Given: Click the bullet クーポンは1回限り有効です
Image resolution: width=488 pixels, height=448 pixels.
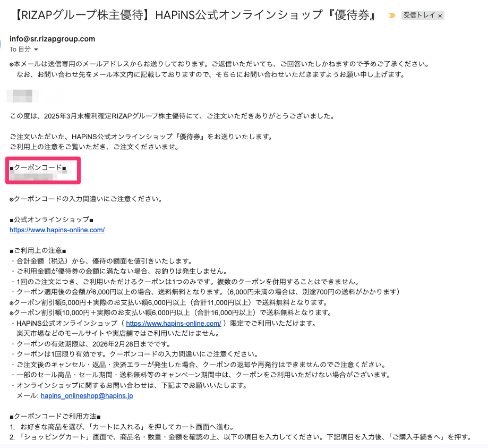Looking at the screenshot, I should (x=134, y=354).
